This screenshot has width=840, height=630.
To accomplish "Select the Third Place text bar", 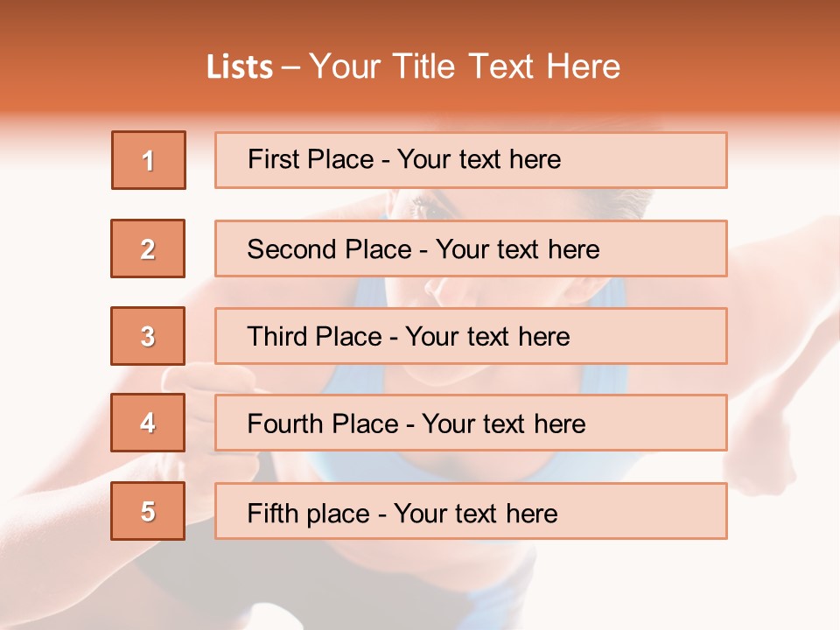I will (471, 336).
